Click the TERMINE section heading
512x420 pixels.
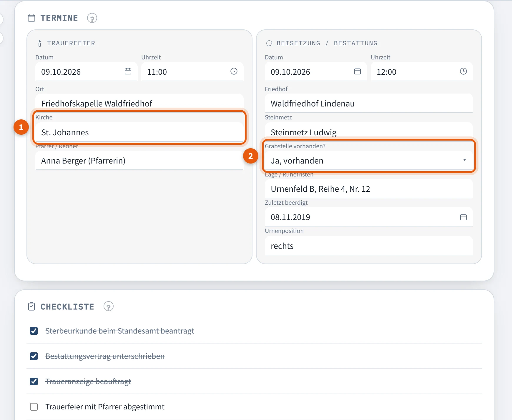(59, 18)
